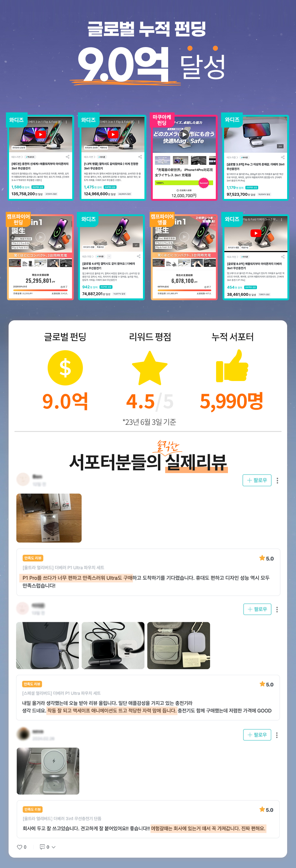The image size is (296, 868).
Task: Open the first review's three-dot menu
Action: point(277,480)
